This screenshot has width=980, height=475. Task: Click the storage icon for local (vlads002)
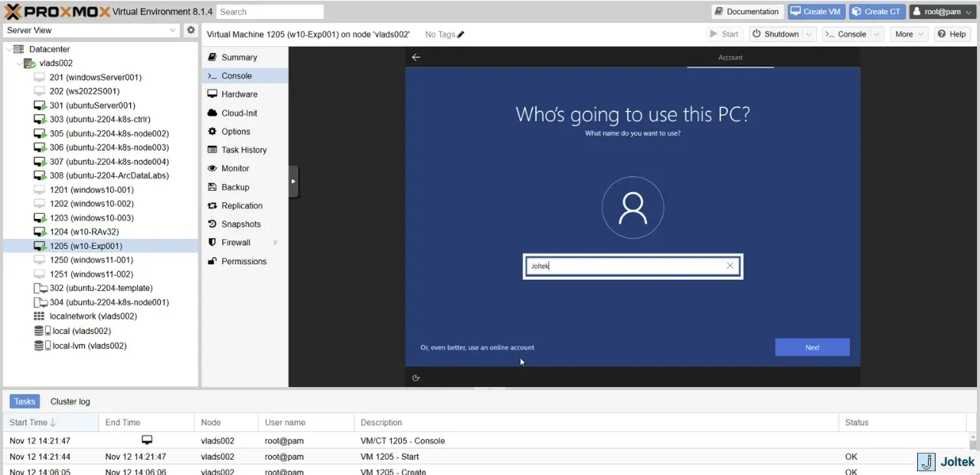point(42,331)
